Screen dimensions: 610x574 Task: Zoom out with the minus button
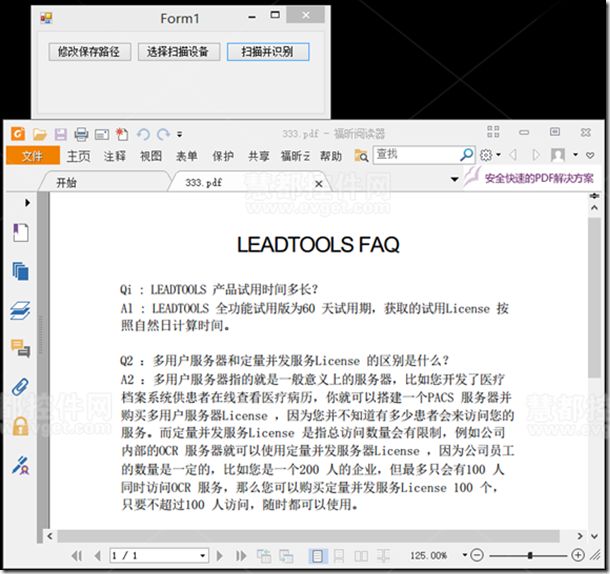[477, 555]
